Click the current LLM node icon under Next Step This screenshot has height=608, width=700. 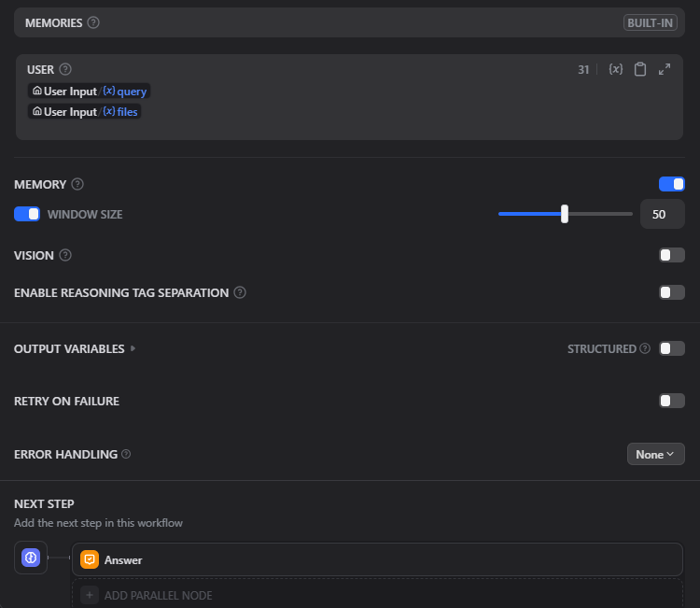point(31,558)
